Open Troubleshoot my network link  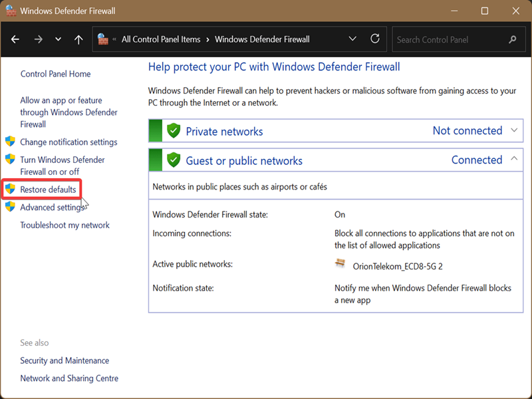(x=65, y=225)
